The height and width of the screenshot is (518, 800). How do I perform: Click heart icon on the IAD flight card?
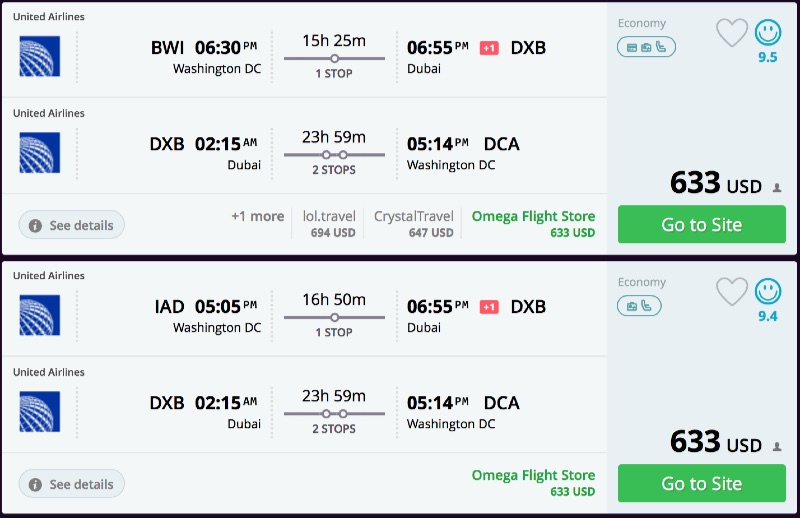point(732,292)
